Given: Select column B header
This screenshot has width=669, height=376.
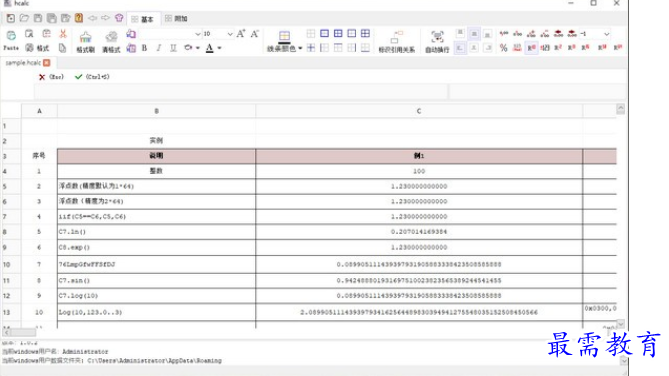Looking at the screenshot, I should tap(157, 111).
